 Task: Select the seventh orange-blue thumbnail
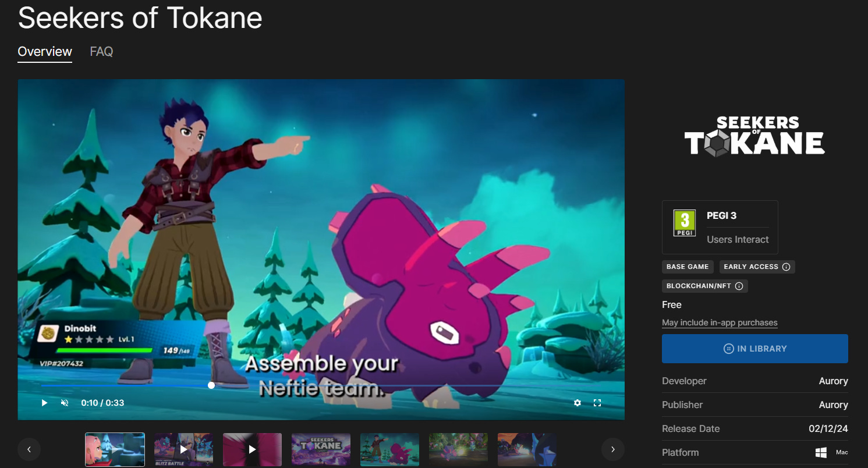point(527,449)
